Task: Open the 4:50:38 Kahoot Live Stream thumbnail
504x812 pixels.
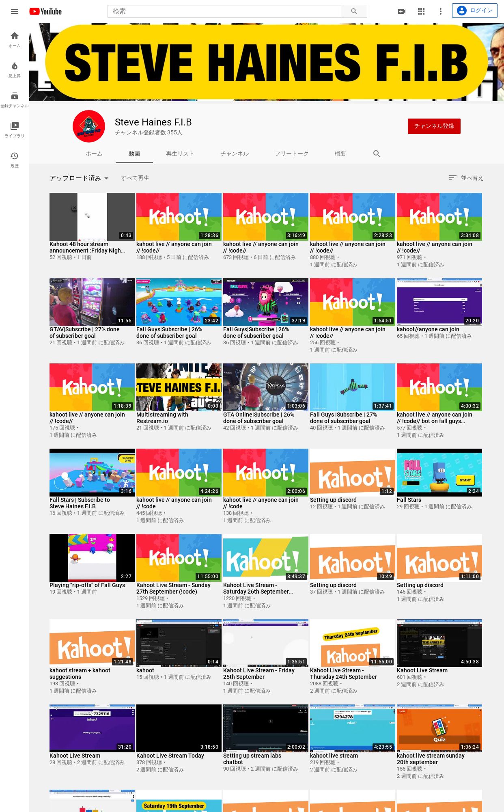Action: (439, 643)
